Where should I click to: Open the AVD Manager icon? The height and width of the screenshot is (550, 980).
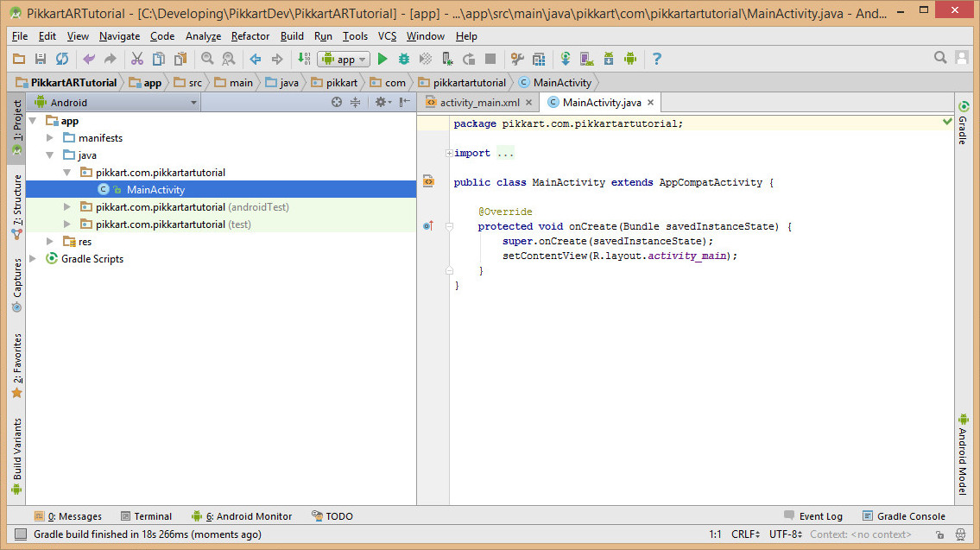[x=587, y=59]
